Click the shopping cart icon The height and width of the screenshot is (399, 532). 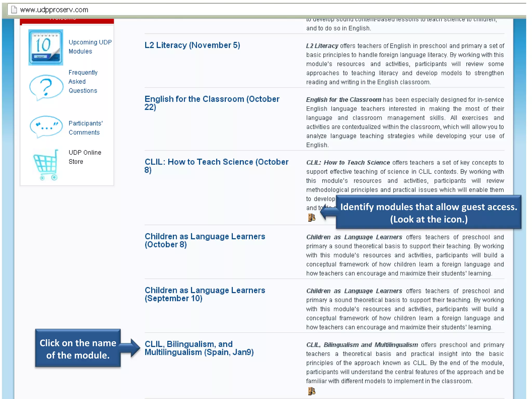coord(46,165)
